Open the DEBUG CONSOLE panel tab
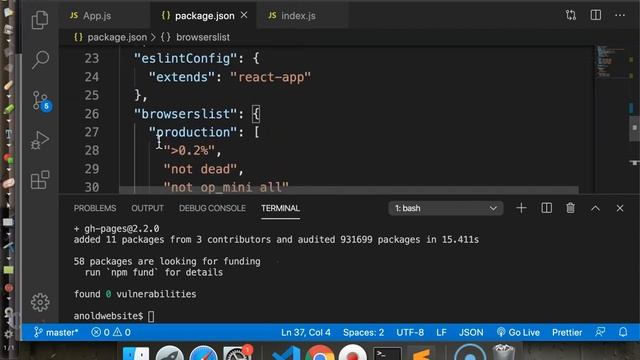Screen dimensions: 640x360 coord(212,208)
